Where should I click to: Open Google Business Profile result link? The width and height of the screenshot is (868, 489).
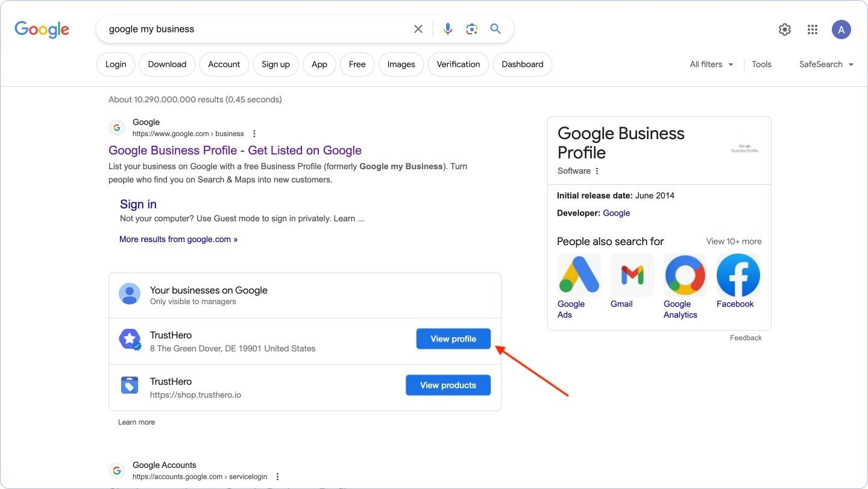[235, 151]
